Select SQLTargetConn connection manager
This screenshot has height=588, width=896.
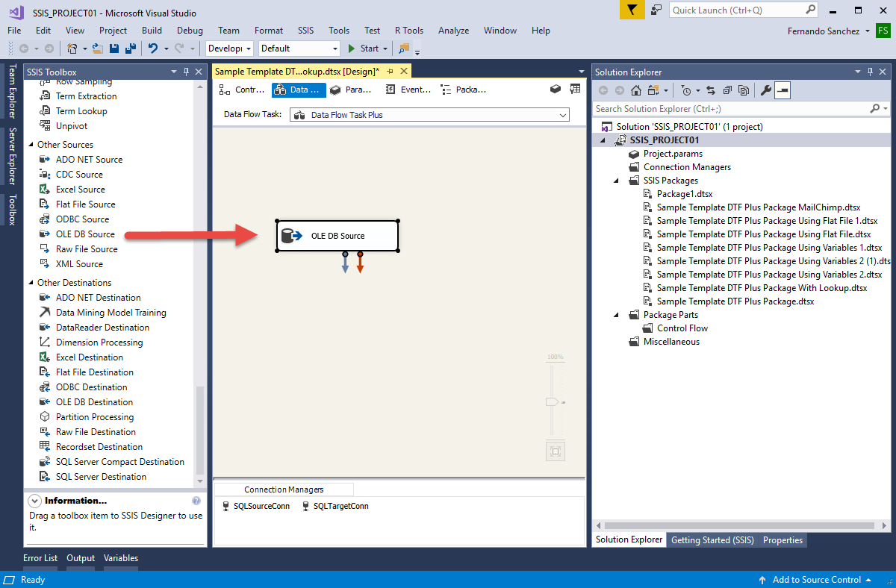tap(335, 506)
